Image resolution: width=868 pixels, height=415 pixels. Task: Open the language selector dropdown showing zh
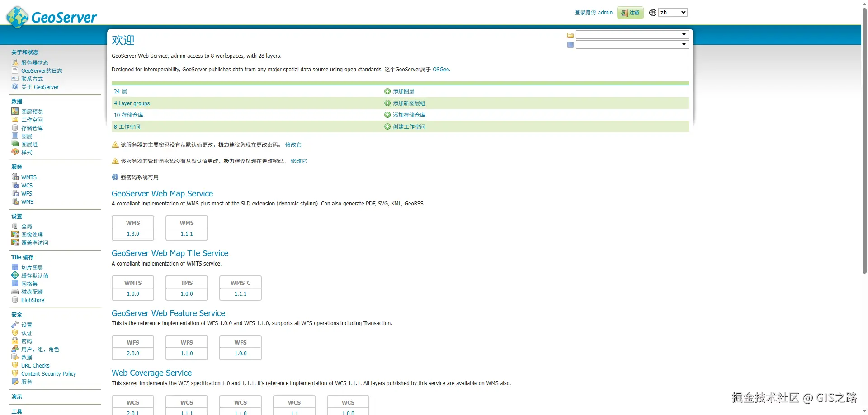(673, 13)
